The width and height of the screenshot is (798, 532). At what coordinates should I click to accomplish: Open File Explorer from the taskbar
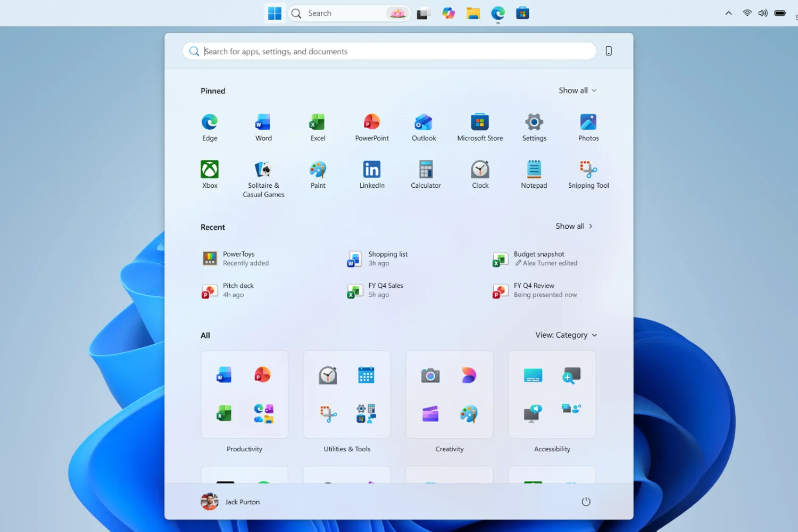473,13
